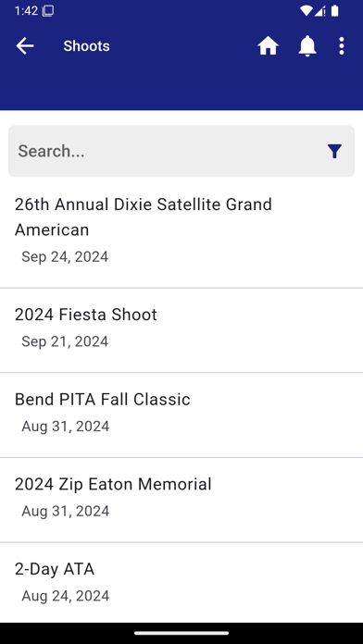This screenshot has width=363, height=644.
Task: Tap the Wi-Fi status icon
Action: coord(306,11)
